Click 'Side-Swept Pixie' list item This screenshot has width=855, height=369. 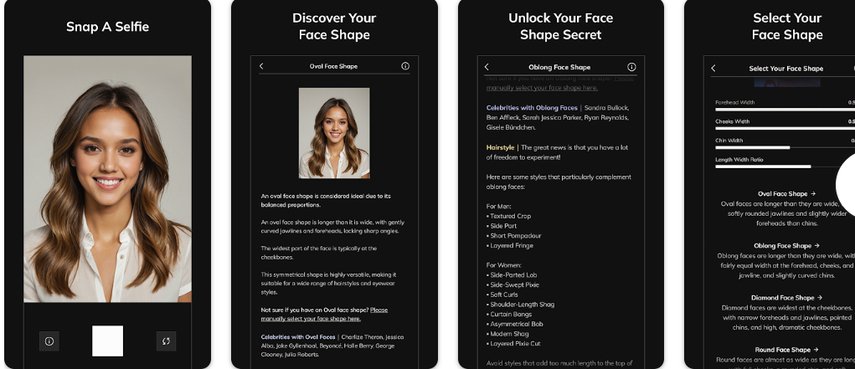click(513, 285)
